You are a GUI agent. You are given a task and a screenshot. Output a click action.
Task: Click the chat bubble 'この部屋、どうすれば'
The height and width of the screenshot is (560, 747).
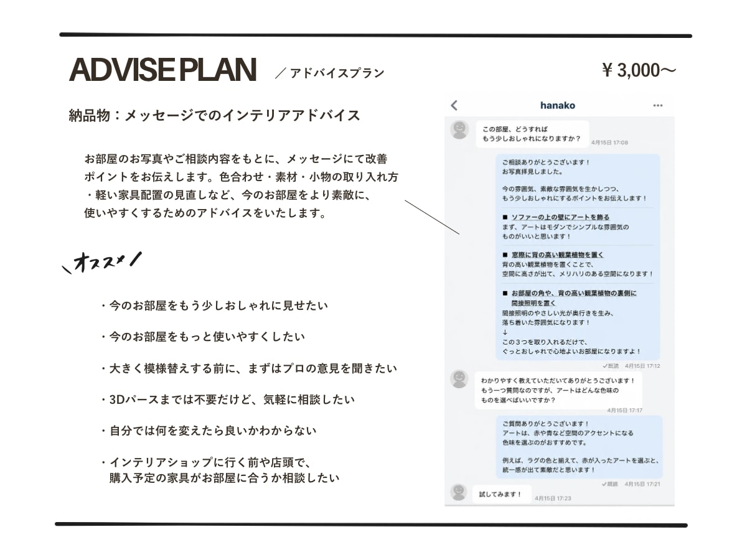pos(532,134)
